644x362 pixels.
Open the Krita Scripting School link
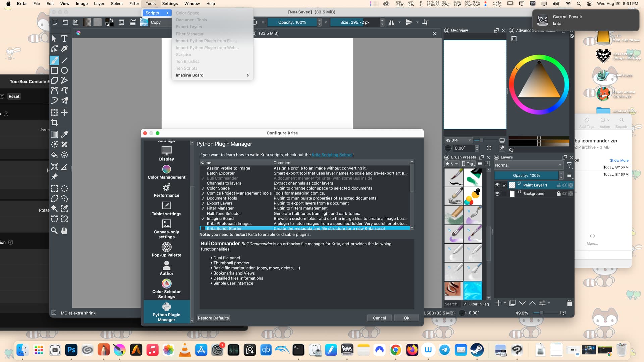332,155
